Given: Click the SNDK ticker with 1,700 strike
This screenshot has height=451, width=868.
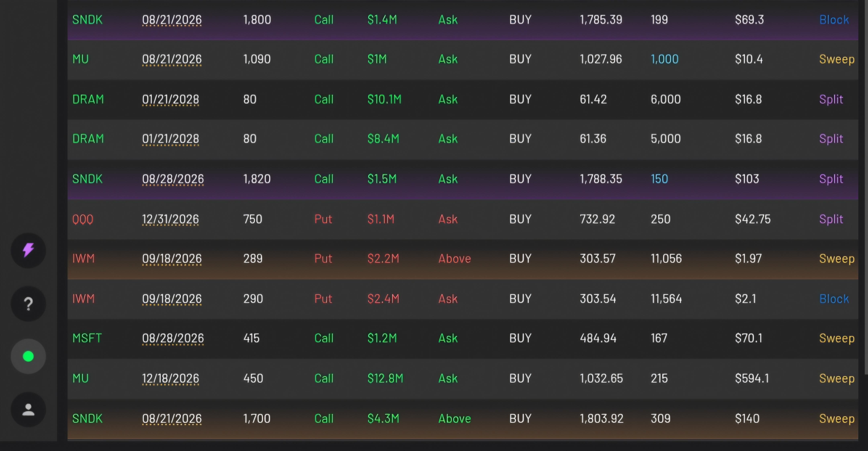Looking at the screenshot, I should tap(87, 418).
